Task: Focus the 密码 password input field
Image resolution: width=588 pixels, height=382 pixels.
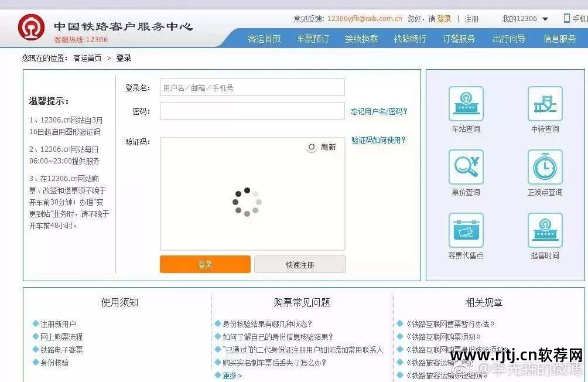Action: coord(252,111)
